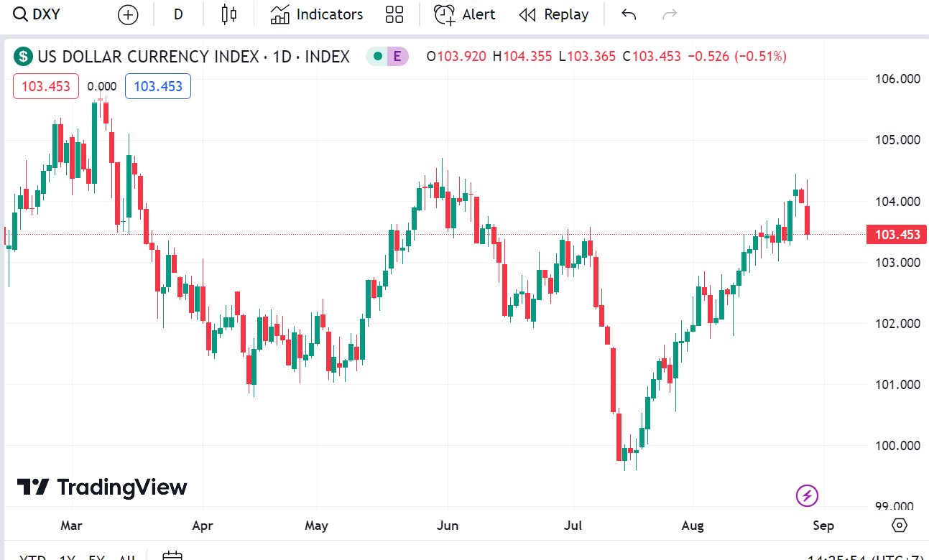Open the D time interval dropdown
Viewport: 929px width, 560px height.
pyautogui.click(x=178, y=14)
